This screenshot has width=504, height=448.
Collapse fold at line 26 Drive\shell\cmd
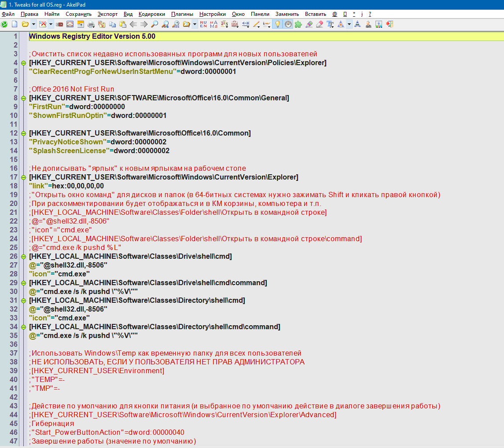[23, 257]
